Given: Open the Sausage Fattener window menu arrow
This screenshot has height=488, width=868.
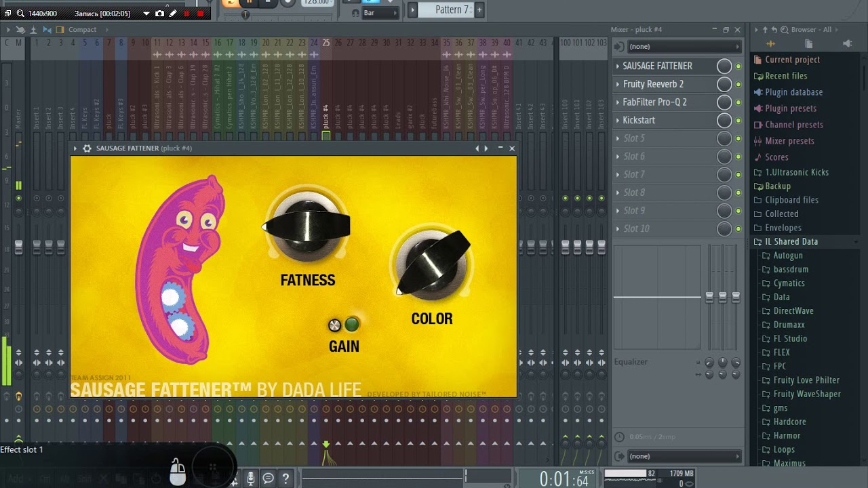Looking at the screenshot, I should (x=75, y=148).
